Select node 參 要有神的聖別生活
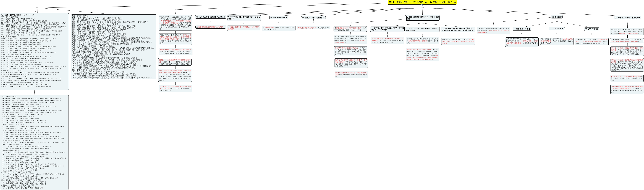 pyautogui.click(x=279, y=17)
